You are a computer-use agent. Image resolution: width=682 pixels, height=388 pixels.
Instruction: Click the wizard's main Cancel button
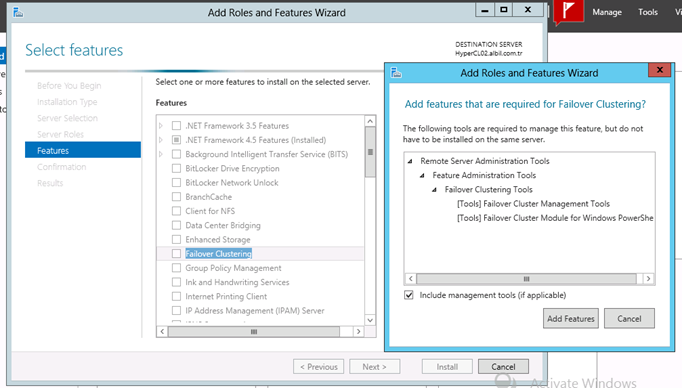pyautogui.click(x=503, y=367)
